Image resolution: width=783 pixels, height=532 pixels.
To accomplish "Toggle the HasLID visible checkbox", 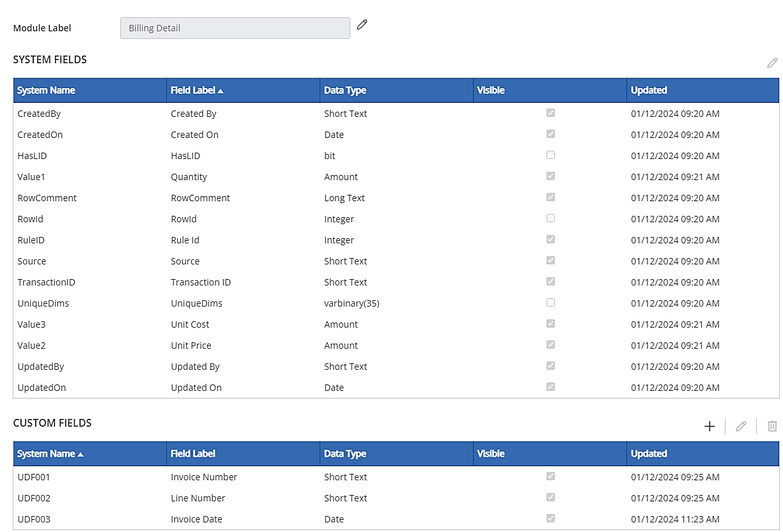I will 550,155.
